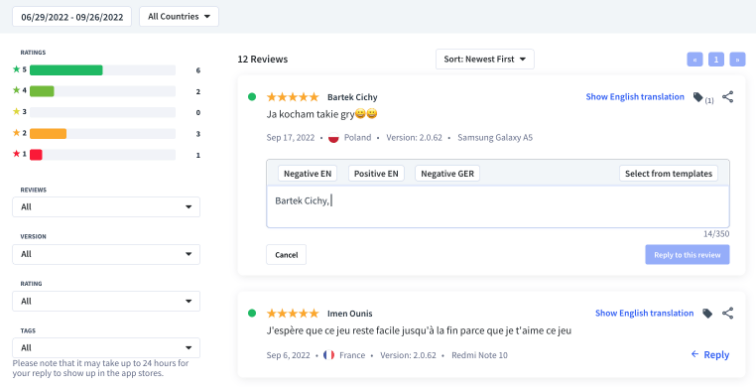Click Poland flag icon
756x387 pixels.
pyautogui.click(x=334, y=138)
